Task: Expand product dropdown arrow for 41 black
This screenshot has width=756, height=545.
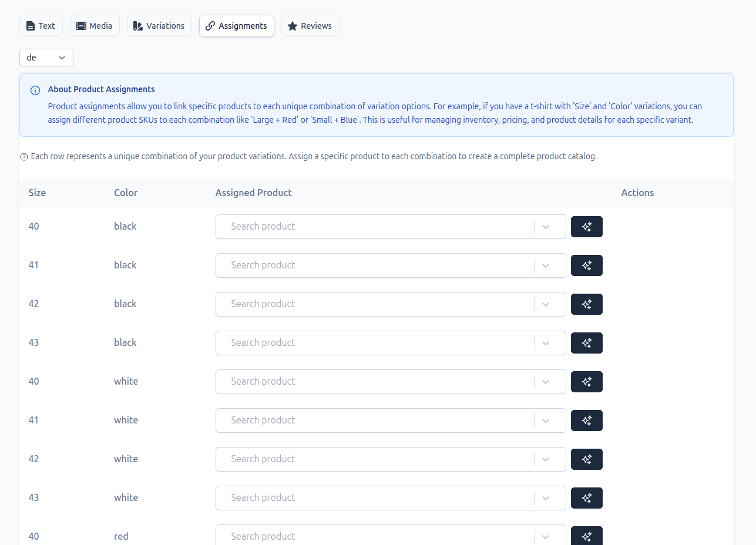Action: point(546,265)
